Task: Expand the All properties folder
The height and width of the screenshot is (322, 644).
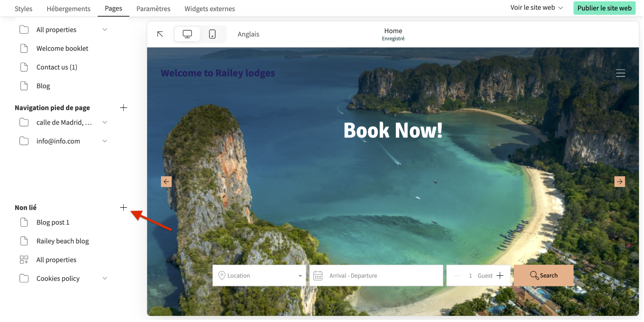Action: coord(105,30)
